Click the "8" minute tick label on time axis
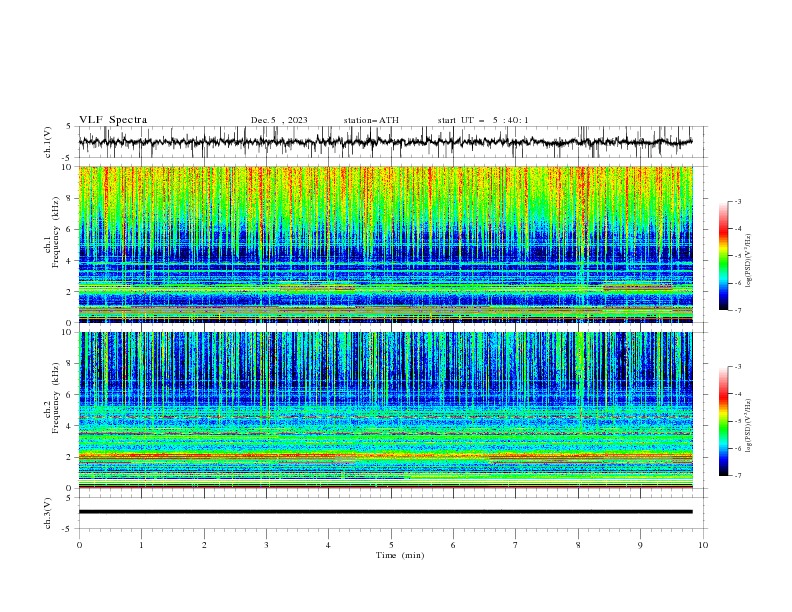Image resolution: width=792 pixels, height=612 pixels. (x=578, y=545)
